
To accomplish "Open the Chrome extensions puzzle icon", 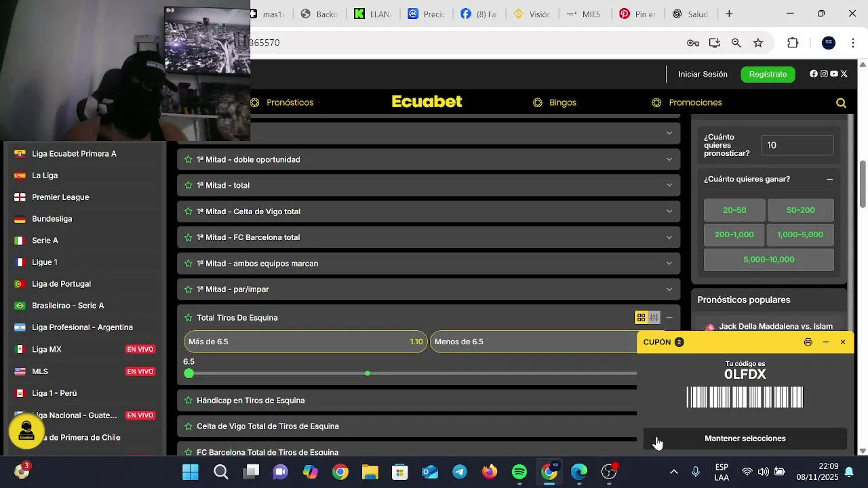I will coord(793,43).
